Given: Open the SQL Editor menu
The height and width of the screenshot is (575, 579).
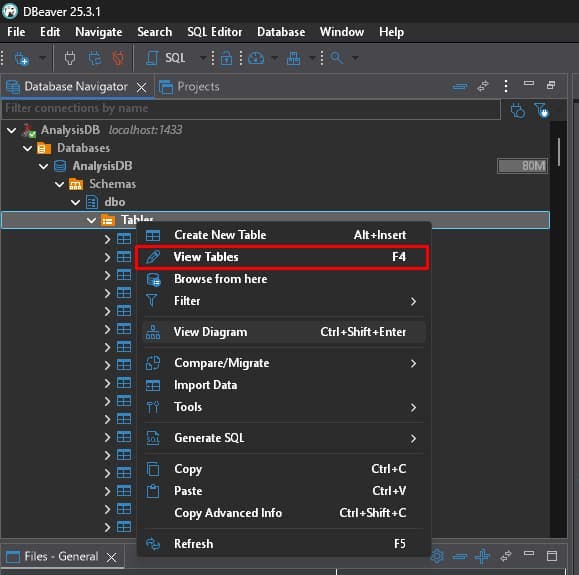Looking at the screenshot, I should point(215,32).
